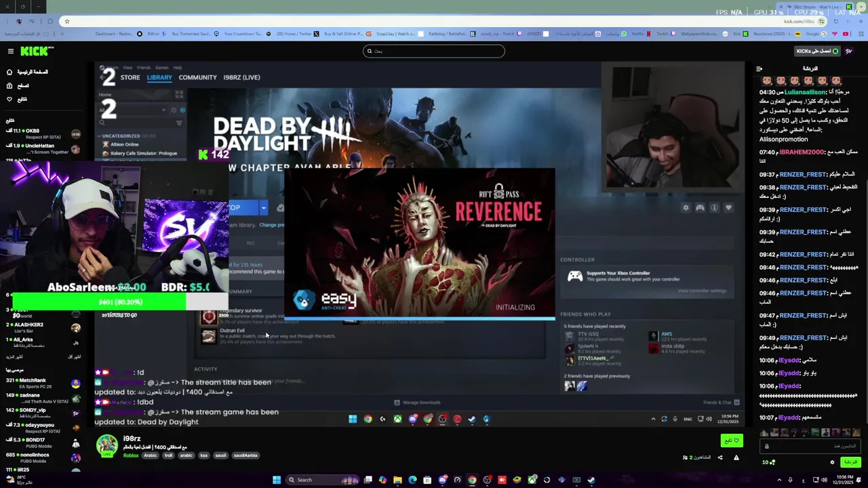
Task: Click microphone icon in bottom system tray
Action: pyautogui.click(x=789, y=480)
